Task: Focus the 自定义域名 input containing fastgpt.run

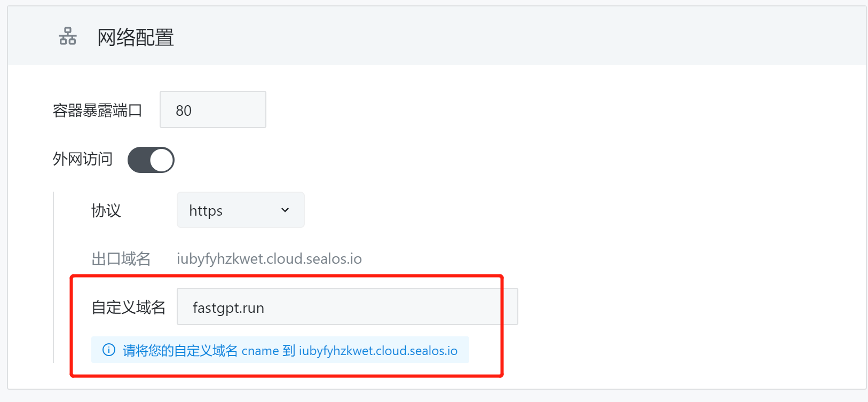Action: point(348,306)
